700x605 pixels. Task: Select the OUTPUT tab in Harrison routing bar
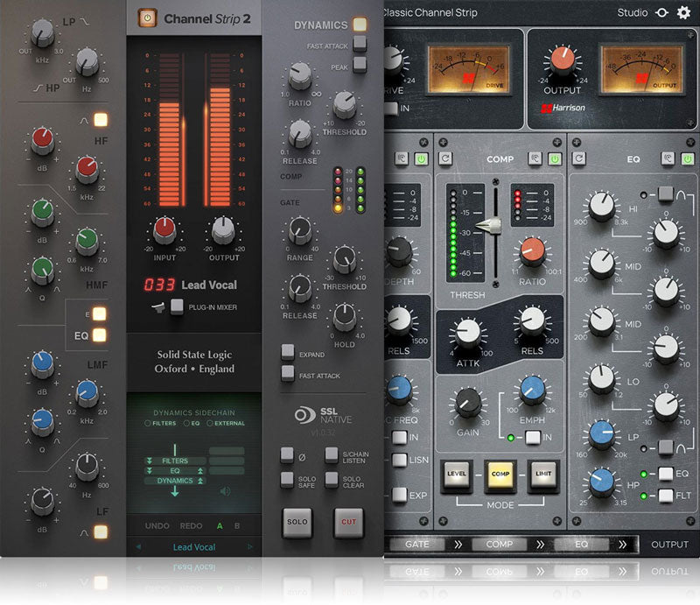pos(669,545)
